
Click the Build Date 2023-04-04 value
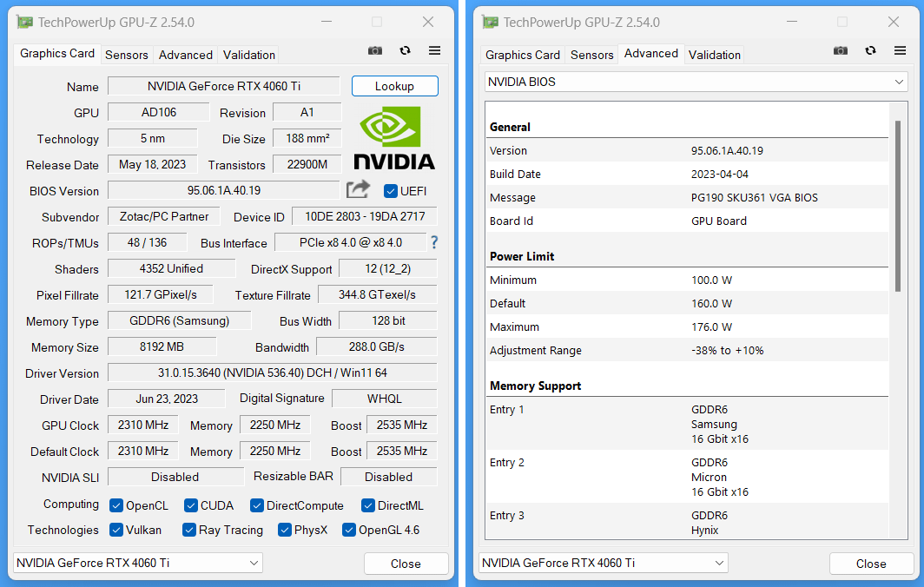click(x=720, y=174)
